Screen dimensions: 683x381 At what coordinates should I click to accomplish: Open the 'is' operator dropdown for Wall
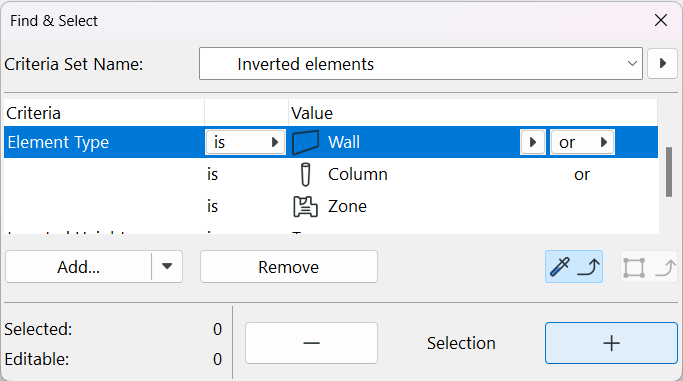point(245,142)
